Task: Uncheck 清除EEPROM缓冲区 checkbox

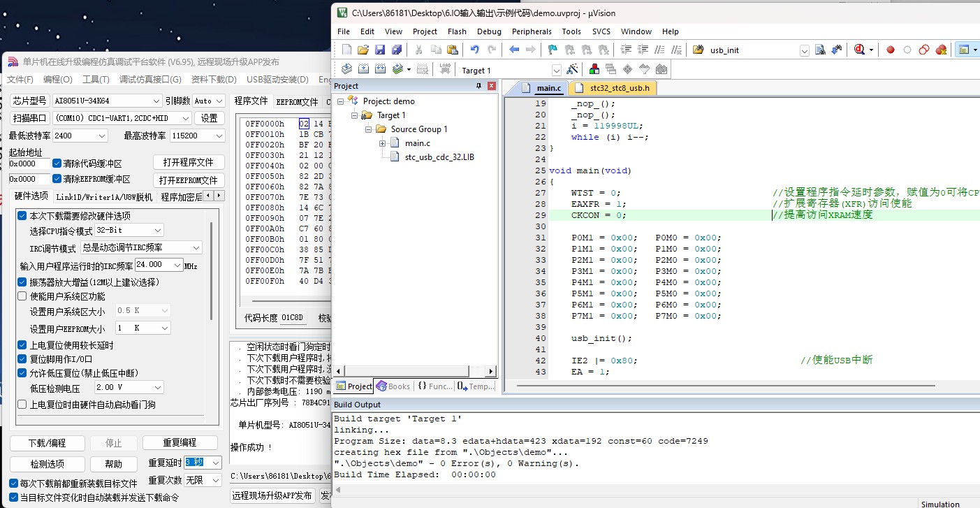Action: (57, 179)
